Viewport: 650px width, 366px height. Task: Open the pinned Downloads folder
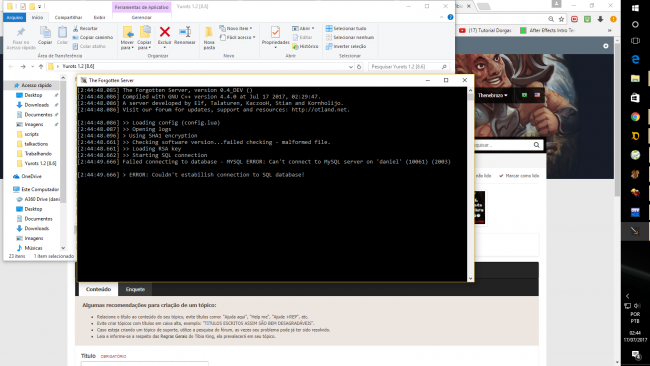click(x=36, y=105)
